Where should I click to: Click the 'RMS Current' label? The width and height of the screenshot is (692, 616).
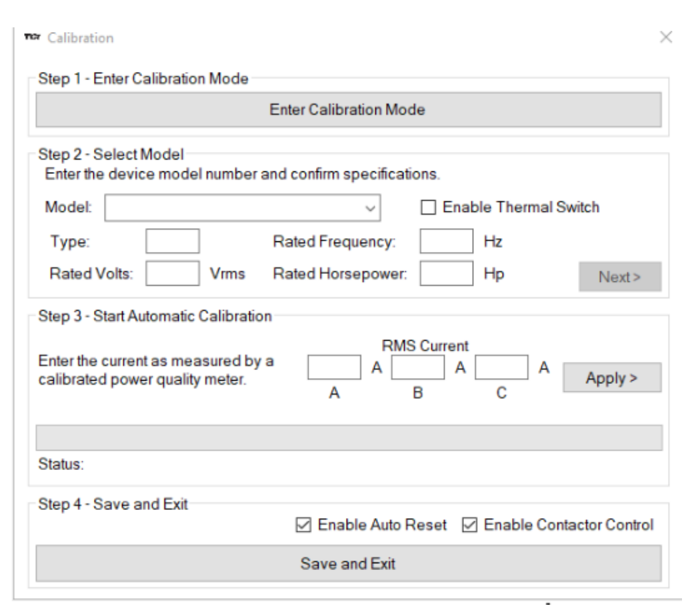(x=425, y=345)
